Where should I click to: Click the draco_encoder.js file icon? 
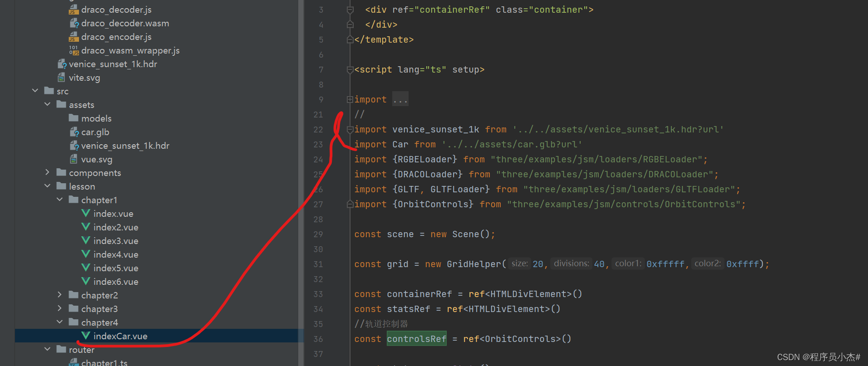[74, 37]
